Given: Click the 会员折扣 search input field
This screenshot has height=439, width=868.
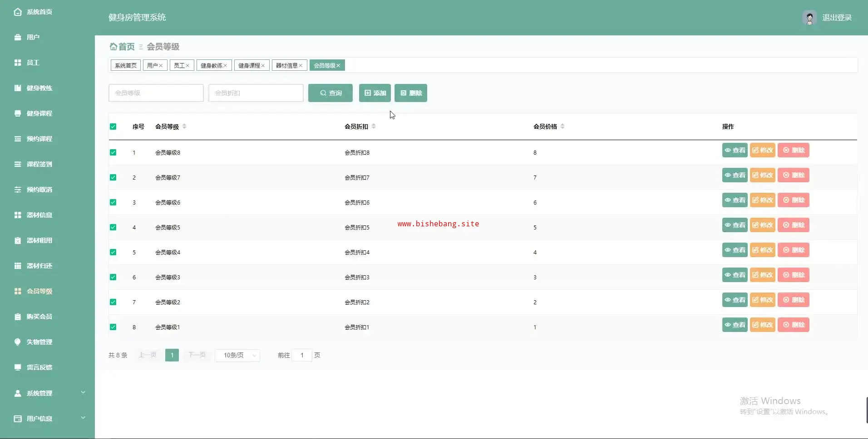Looking at the screenshot, I should 256,93.
